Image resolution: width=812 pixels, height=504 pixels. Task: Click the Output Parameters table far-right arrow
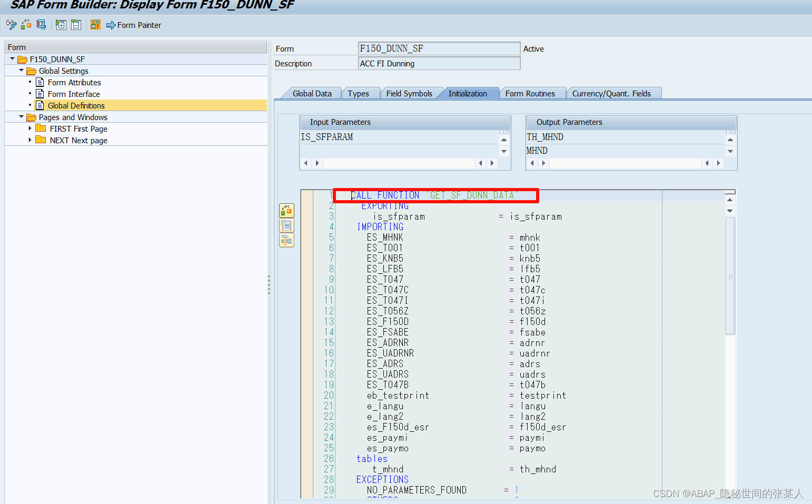tap(719, 163)
